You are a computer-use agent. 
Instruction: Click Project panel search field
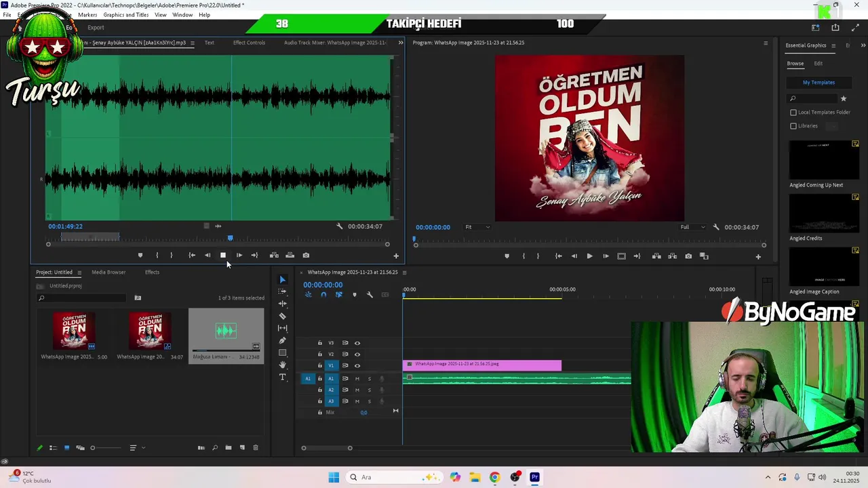83,298
